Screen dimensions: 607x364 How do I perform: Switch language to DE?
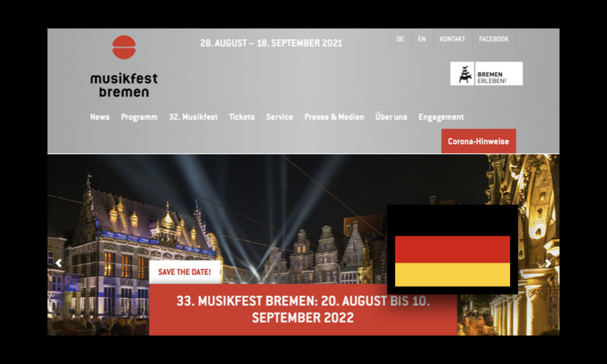pyautogui.click(x=400, y=39)
